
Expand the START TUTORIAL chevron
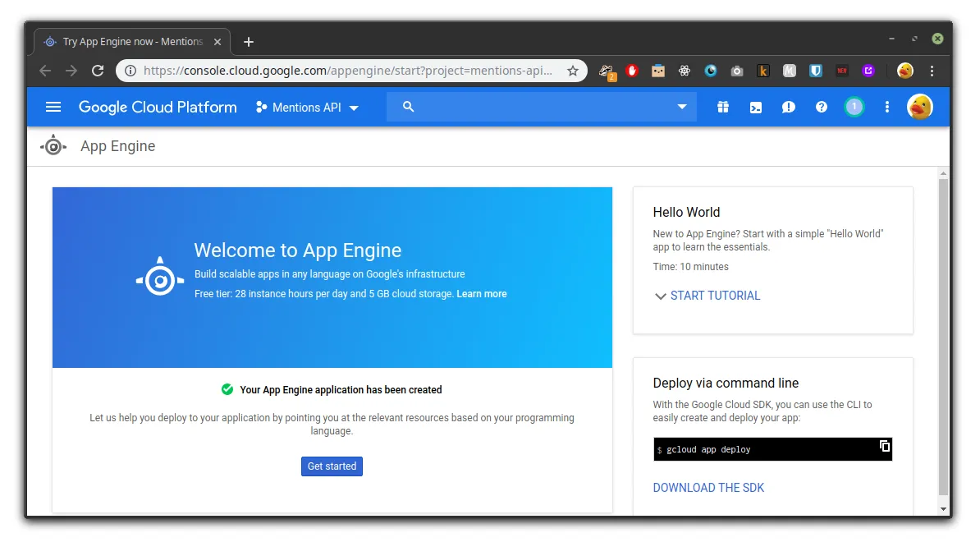tap(661, 296)
